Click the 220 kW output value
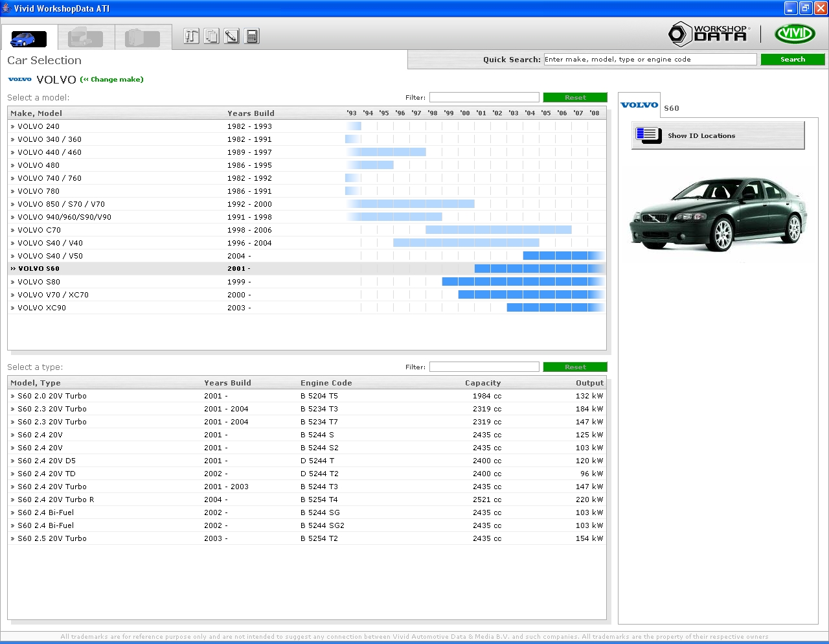This screenshot has height=644, width=829. coord(589,500)
